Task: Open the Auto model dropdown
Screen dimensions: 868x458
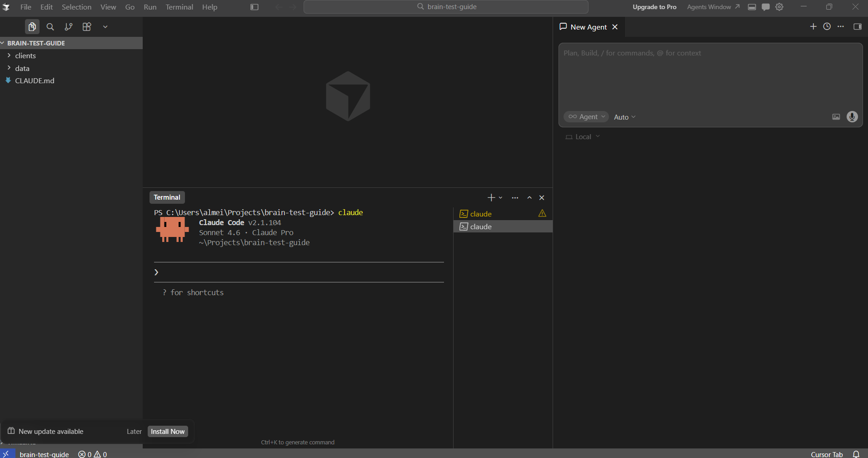Action: tap(625, 117)
